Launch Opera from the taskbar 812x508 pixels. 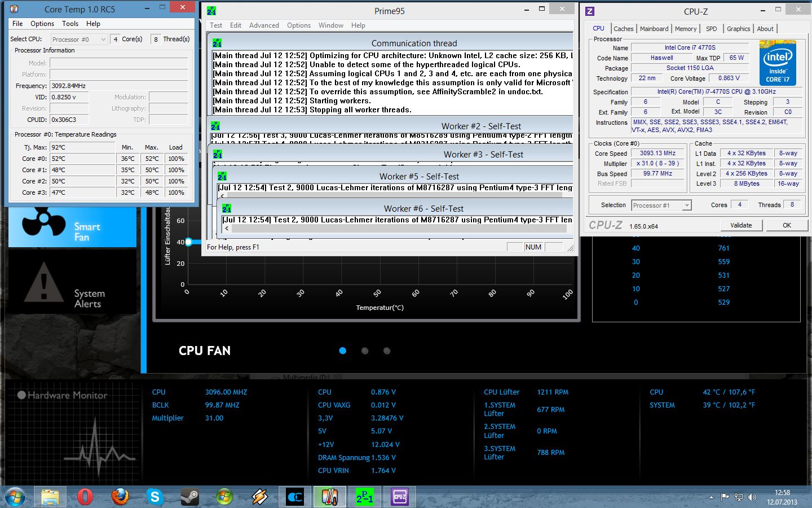tap(85, 497)
